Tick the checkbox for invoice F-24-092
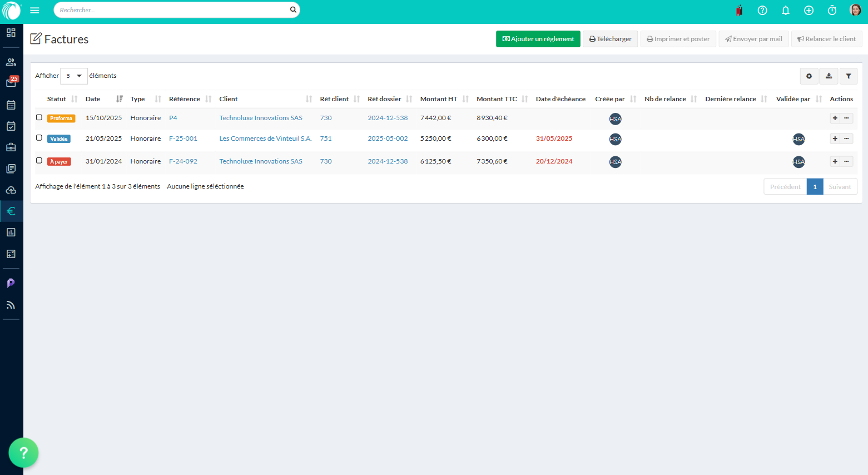The image size is (868, 475). tap(39, 161)
